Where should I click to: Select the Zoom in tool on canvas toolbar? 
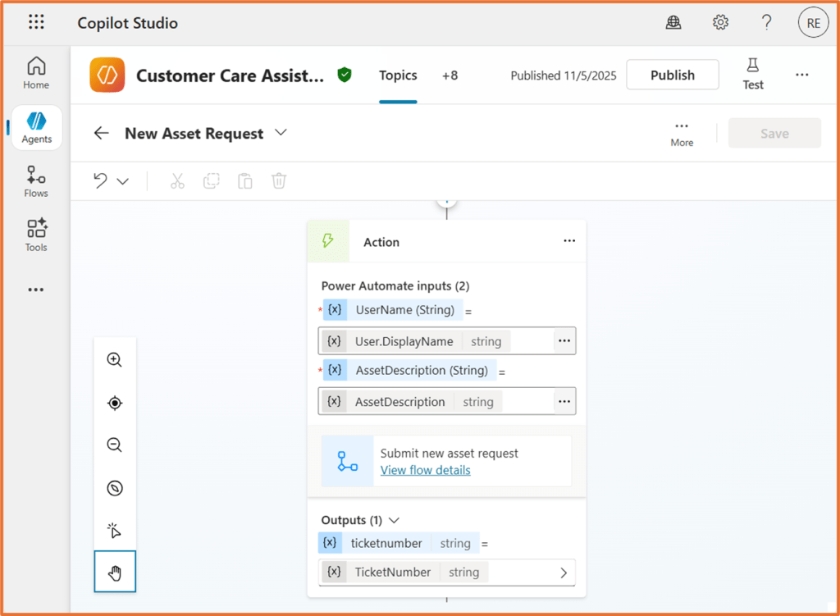tap(115, 359)
